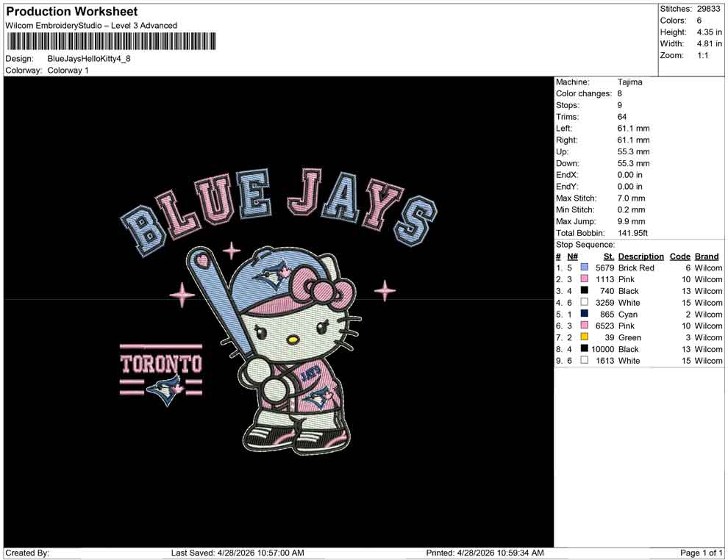Click the Up value 55.3 mm
The width and height of the screenshot is (728, 560).
[633, 151]
